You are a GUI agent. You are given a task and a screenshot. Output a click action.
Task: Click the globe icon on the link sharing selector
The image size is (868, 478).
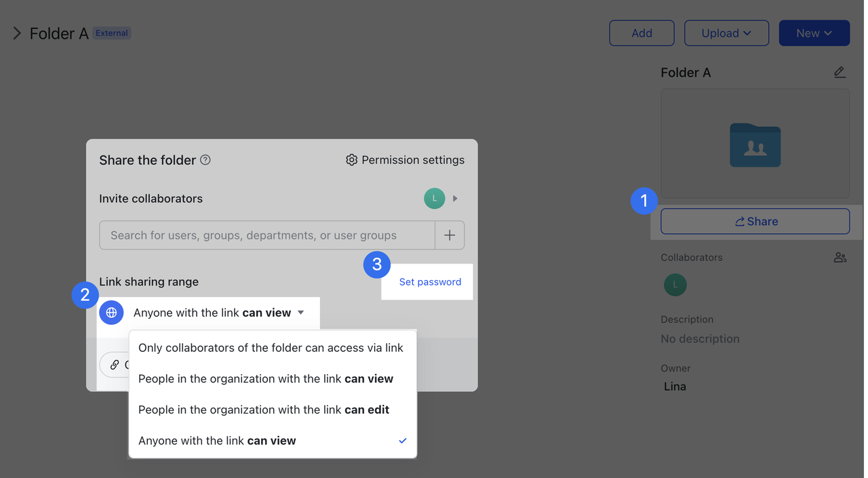click(x=111, y=313)
